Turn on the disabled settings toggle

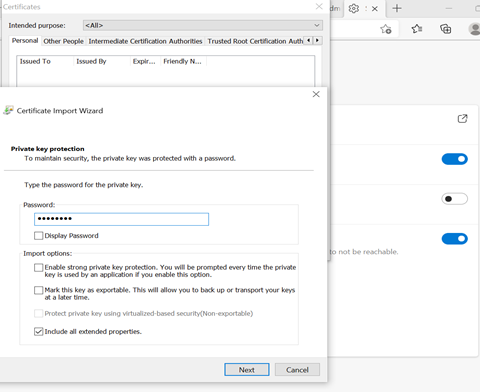coord(455,199)
